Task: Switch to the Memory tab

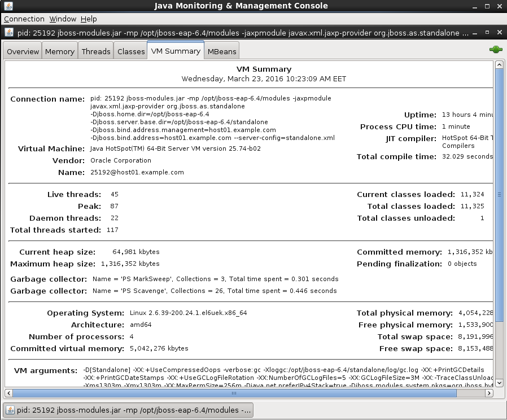Action: [x=60, y=51]
